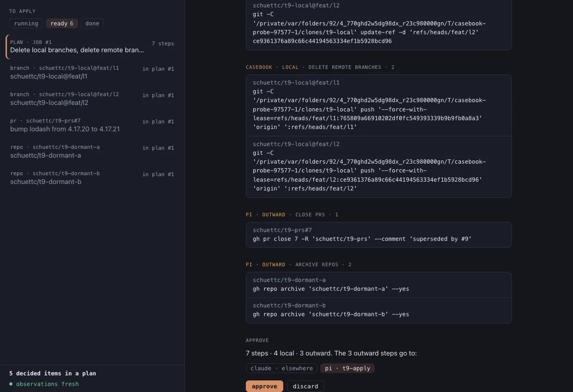The width and height of the screenshot is (573, 392).
Task: Choose claude · elsewhere destination
Action: point(281,368)
